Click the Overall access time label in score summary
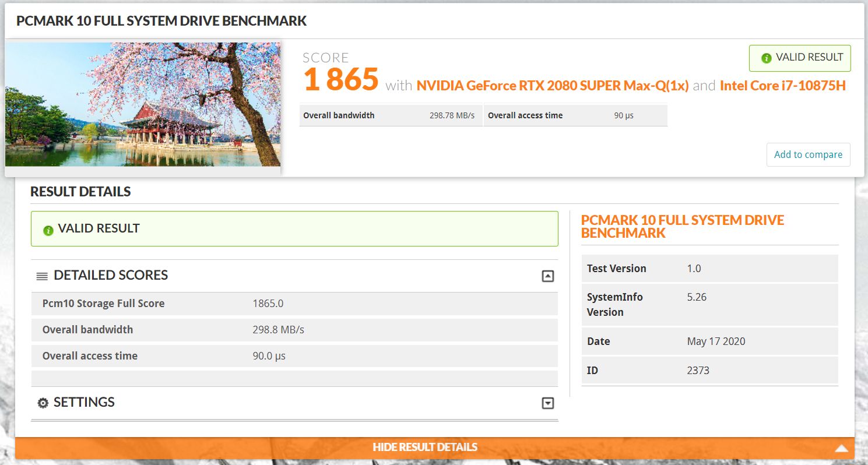 tap(525, 115)
